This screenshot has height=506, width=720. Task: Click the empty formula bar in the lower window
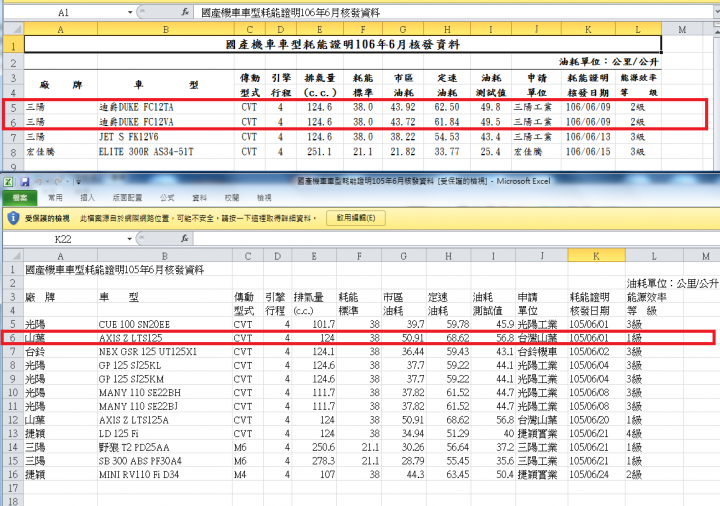(x=455, y=239)
